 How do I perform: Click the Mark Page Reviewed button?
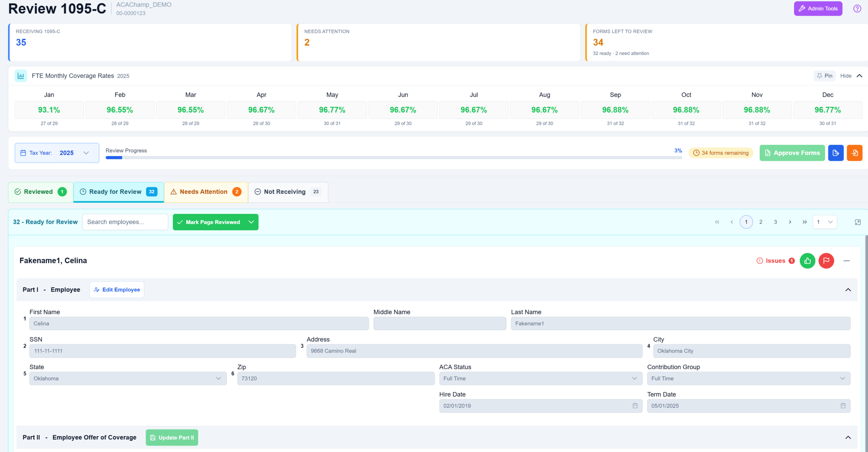point(209,222)
